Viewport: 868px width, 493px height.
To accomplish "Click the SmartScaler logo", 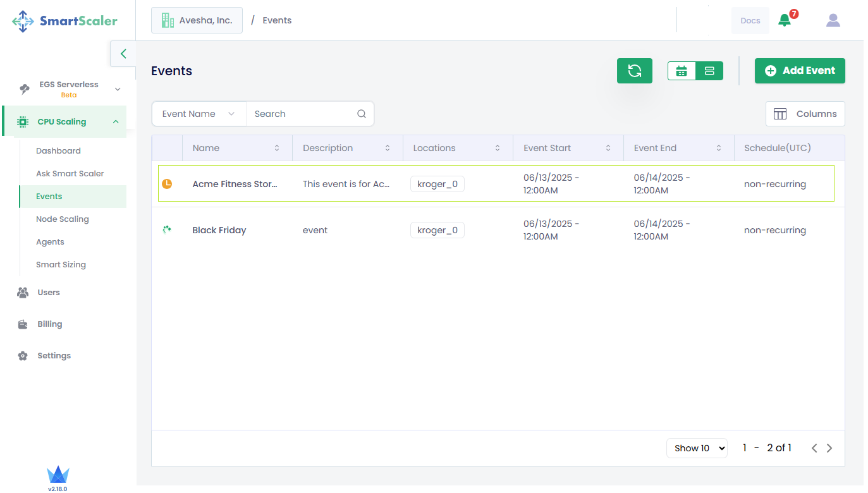I will tap(65, 21).
